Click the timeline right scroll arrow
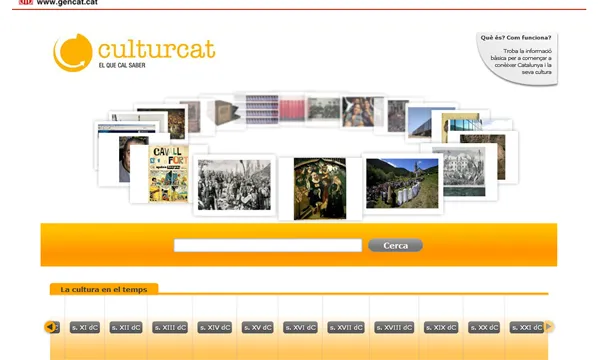The image size is (600, 360). click(x=549, y=326)
